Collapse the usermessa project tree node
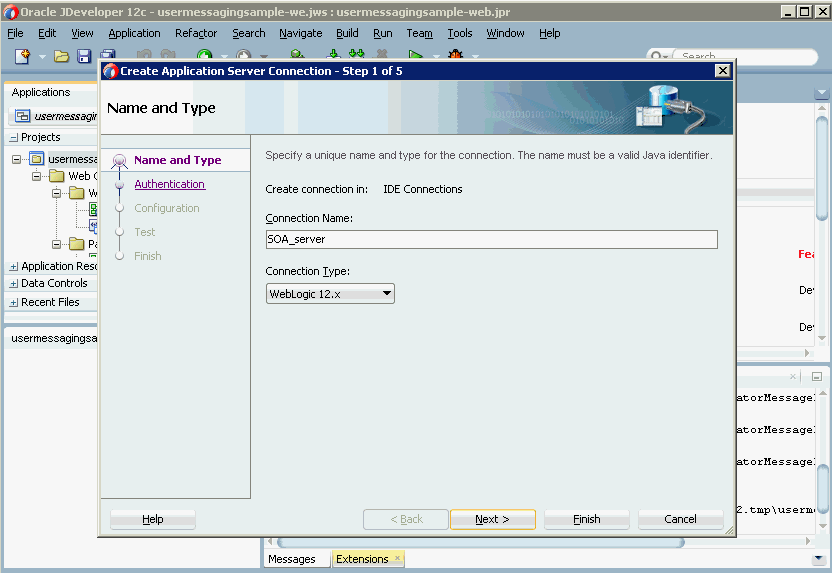The width and height of the screenshot is (832, 573). click(x=16, y=159)
